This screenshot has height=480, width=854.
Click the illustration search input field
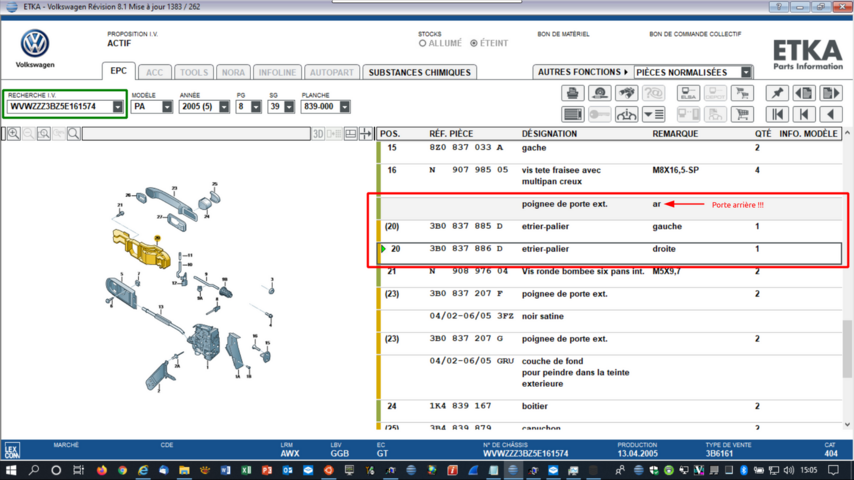(x=196, y=133)
